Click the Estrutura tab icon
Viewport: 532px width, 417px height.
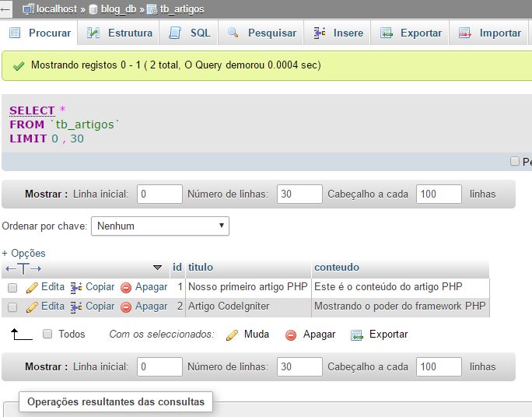[93, 33]
